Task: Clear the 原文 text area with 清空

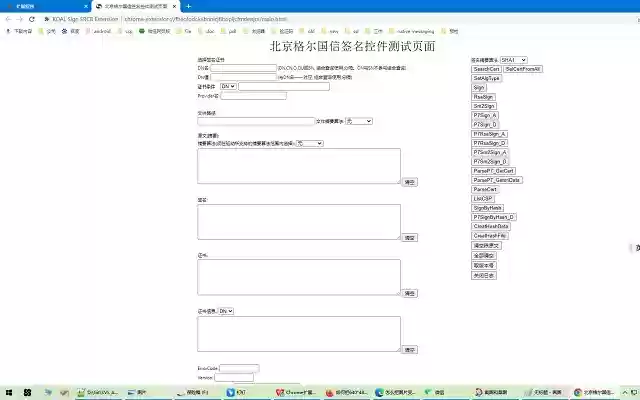Action: click(409, 182)
